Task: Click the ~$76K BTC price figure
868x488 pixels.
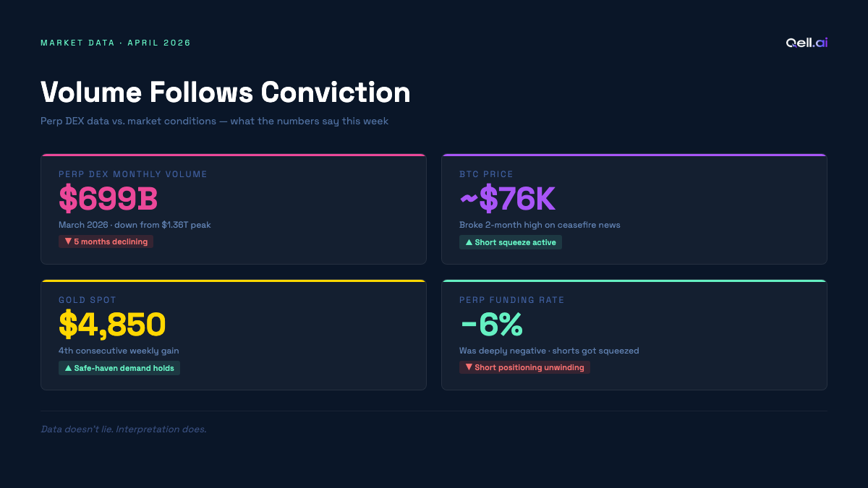Action: [508, 200]
